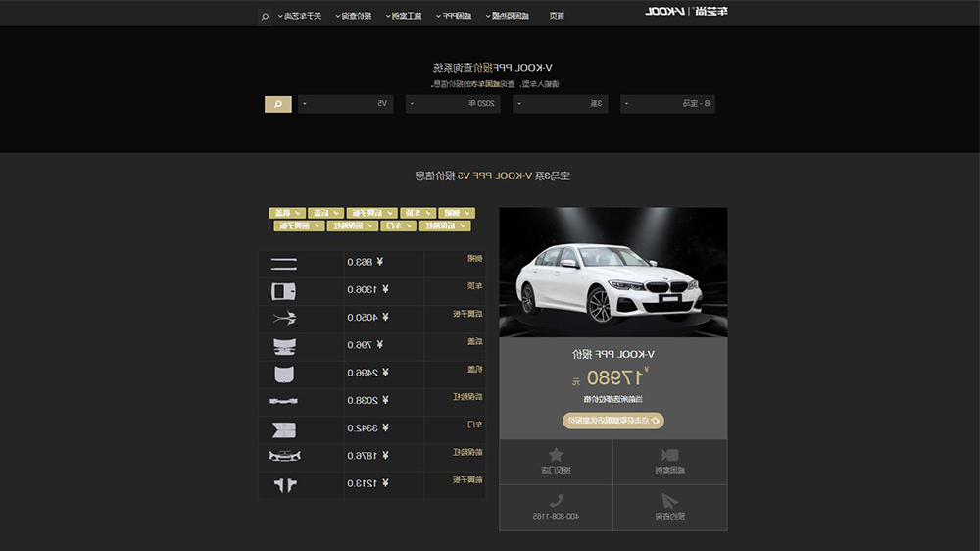The height and width of the screenshot is (551, 980).
Task: Open the B - 宝马 brand dropdown
Action: (x=668, y=104)
